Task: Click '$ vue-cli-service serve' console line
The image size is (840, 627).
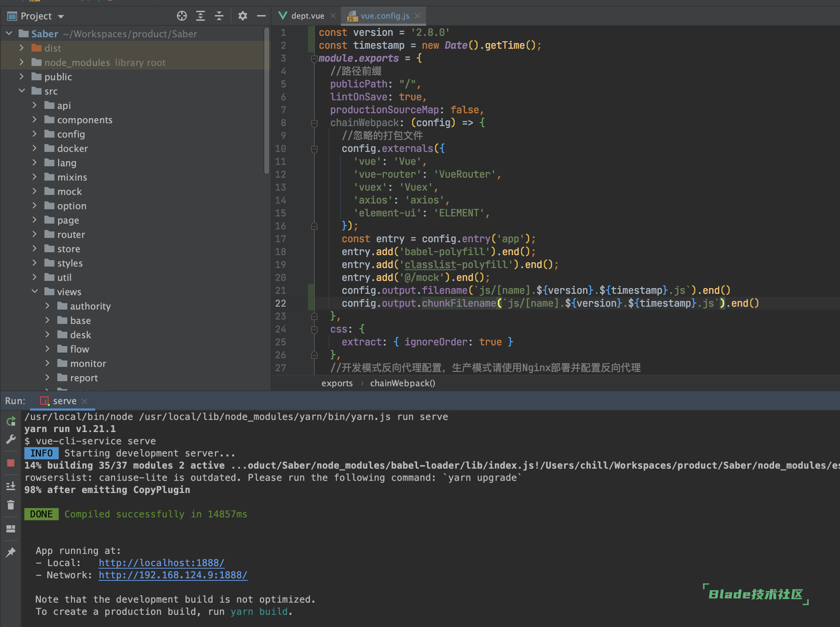Action: pyautogui.click(x=90, y=441)
